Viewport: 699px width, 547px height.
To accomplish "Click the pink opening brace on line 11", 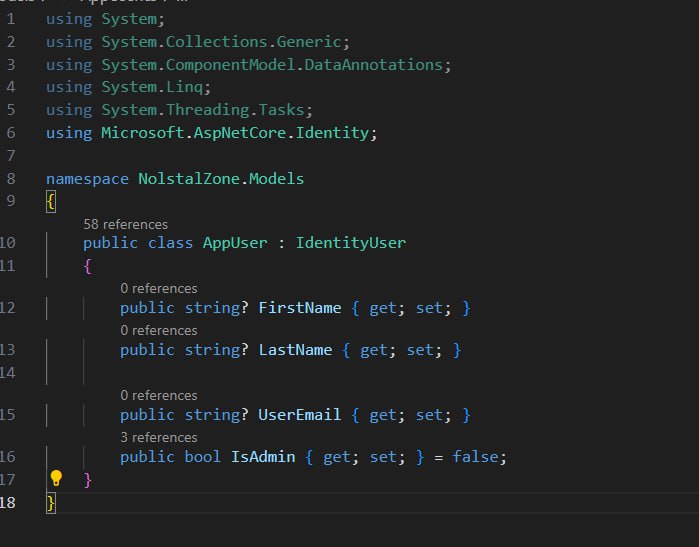I will (88, 267).
